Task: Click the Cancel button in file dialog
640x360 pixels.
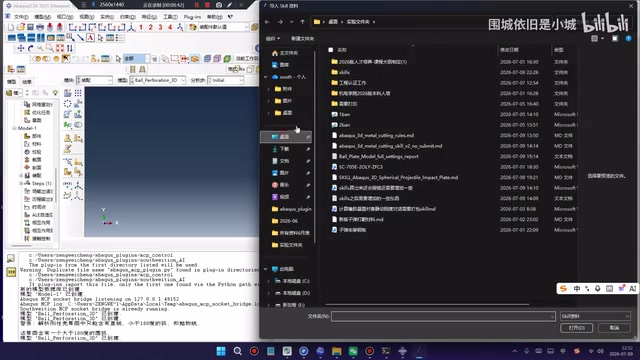Action: click(614, 328)
